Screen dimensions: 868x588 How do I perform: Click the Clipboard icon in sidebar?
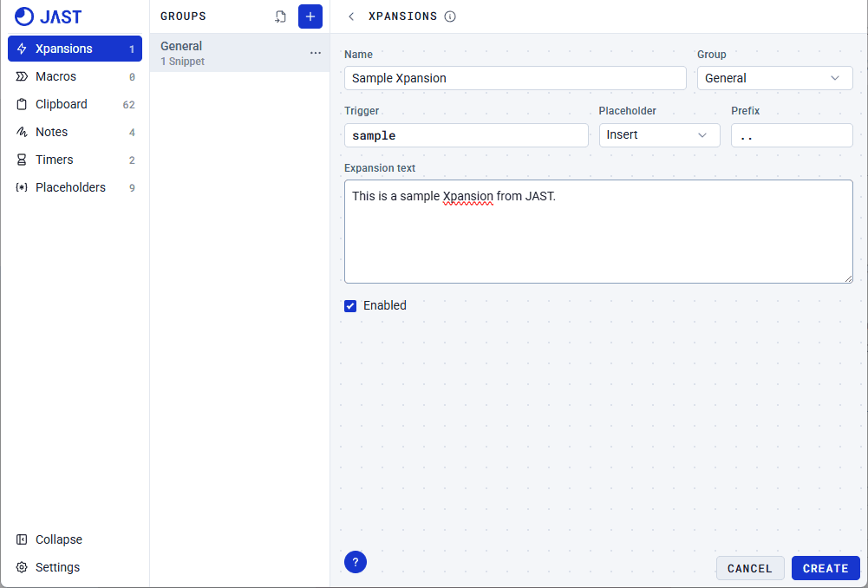(x=22, y=104)
